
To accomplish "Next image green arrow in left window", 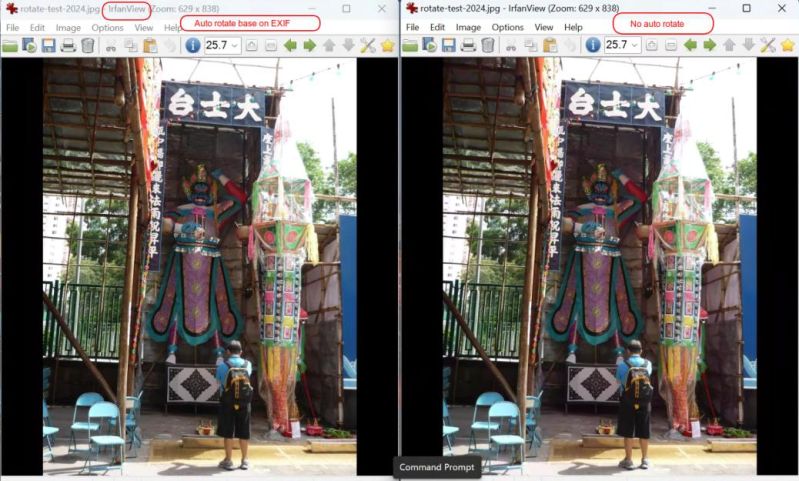I will (309, 46).
